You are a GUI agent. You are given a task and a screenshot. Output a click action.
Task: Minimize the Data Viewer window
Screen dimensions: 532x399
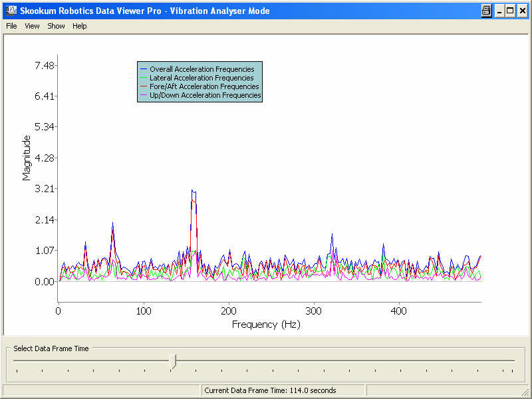[499, 11]
